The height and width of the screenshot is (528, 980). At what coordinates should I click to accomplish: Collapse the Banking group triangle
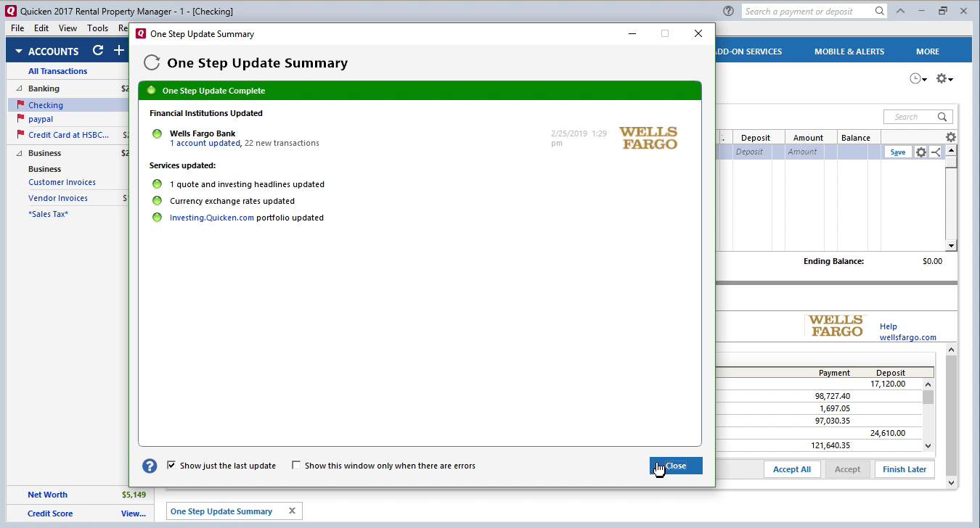[19, 88]
